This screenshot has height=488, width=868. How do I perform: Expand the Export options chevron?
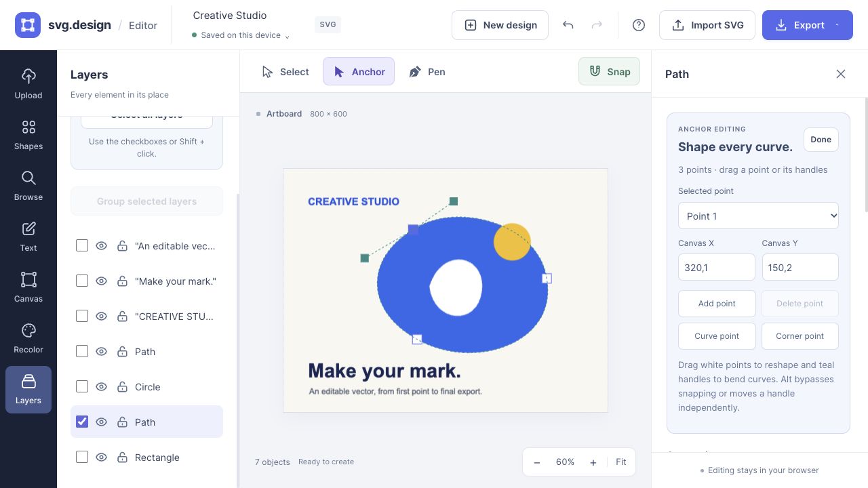(x=837, y=25)
